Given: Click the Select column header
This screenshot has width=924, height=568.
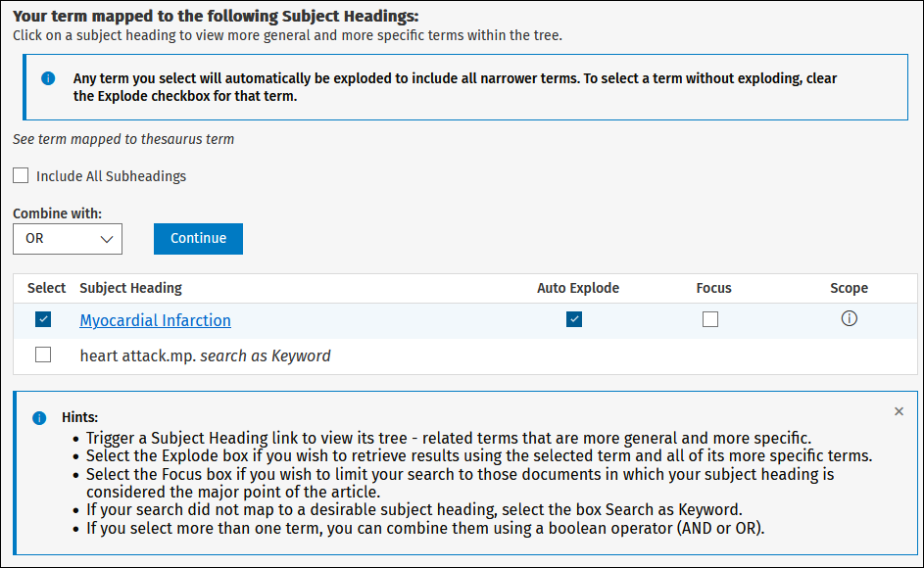Looking at the screenshot, I should click(46, 288).
